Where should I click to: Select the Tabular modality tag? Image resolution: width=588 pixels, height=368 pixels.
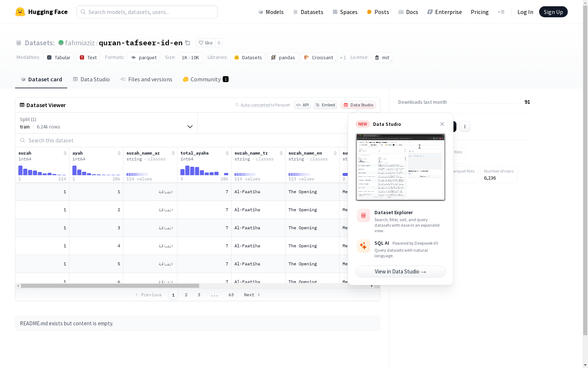pos(59,57)
